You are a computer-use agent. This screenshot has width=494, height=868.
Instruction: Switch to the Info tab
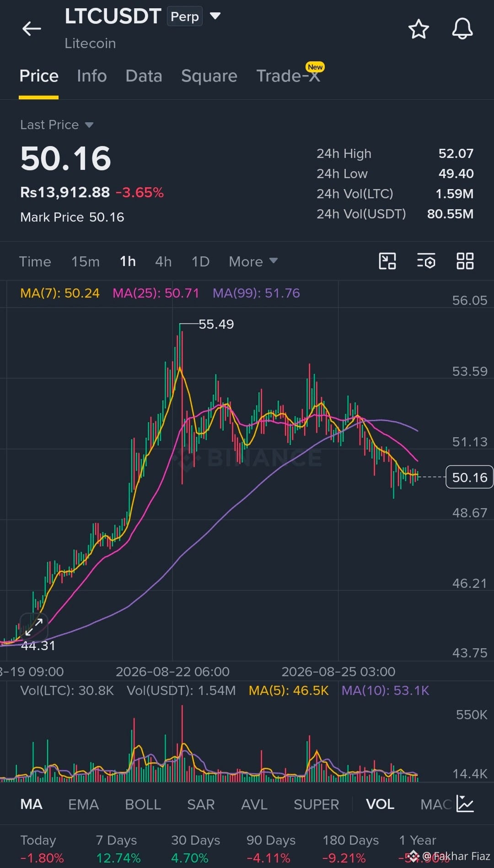[x=92, y=76]
